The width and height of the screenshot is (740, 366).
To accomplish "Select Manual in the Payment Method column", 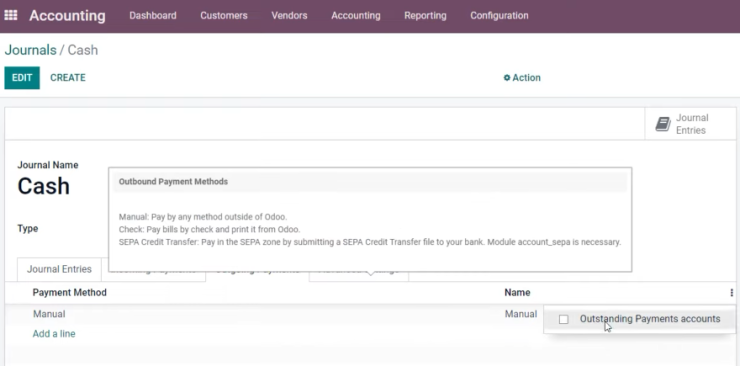I will [x=49, y=314].
